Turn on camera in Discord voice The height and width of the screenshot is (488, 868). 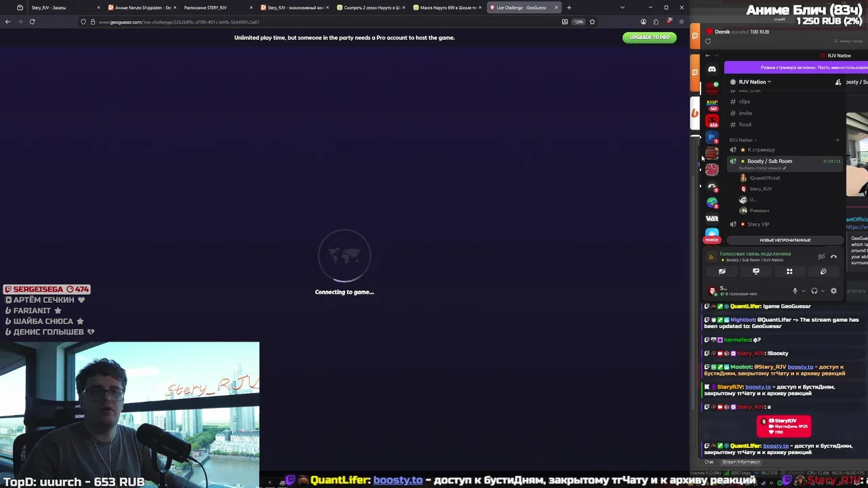[x=722, y=271]
